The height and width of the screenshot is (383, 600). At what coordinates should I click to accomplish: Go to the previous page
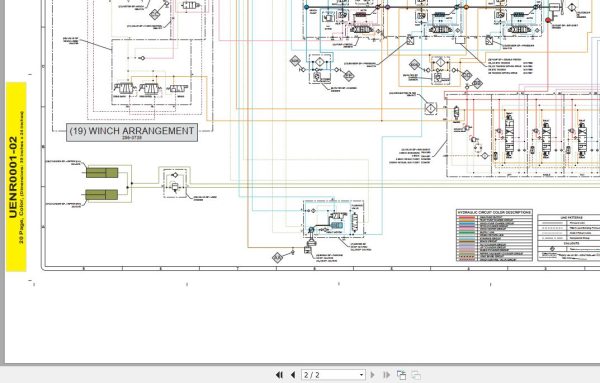pyautogui.click(x=293, y=375)
